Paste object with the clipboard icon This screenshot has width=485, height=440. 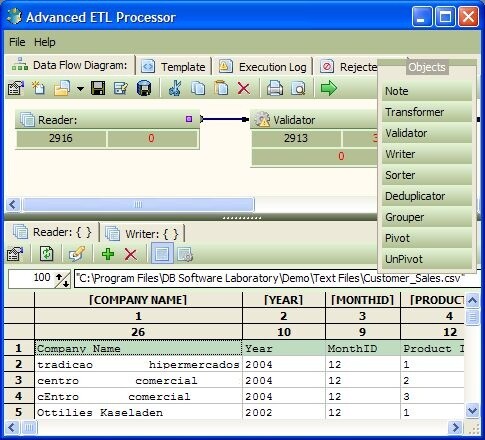coord(221,88)
